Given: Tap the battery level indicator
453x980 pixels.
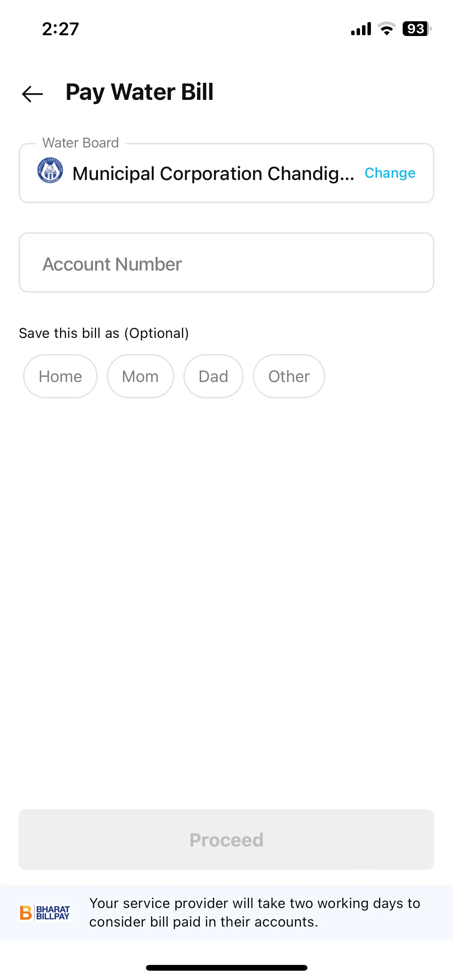Looking at the screenshot, I should click(x=417, y=29).
